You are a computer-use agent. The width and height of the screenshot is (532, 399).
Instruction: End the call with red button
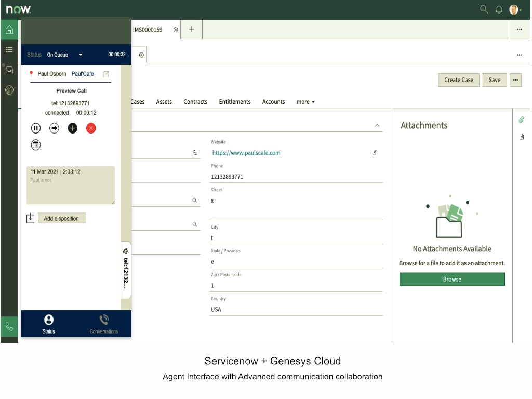click(x=91, y=128)
